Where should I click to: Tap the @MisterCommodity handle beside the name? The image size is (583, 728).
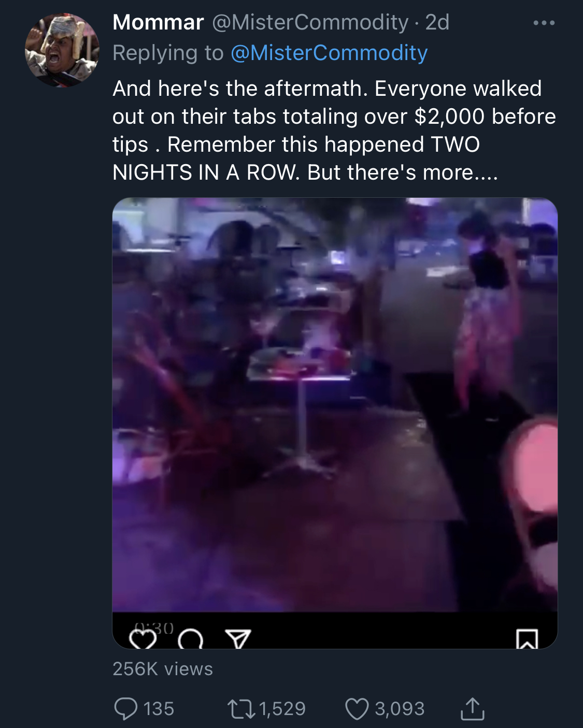click(x=310, y=22)
